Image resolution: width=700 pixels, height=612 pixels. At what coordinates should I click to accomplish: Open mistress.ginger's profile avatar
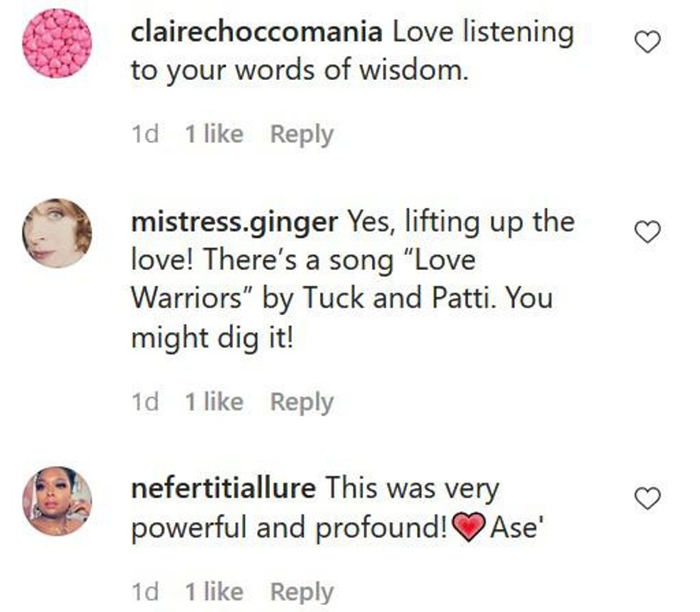coord(57,233)
